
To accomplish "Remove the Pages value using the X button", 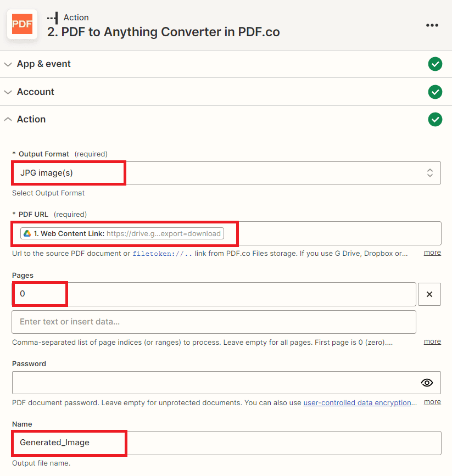I will [429, 294].
